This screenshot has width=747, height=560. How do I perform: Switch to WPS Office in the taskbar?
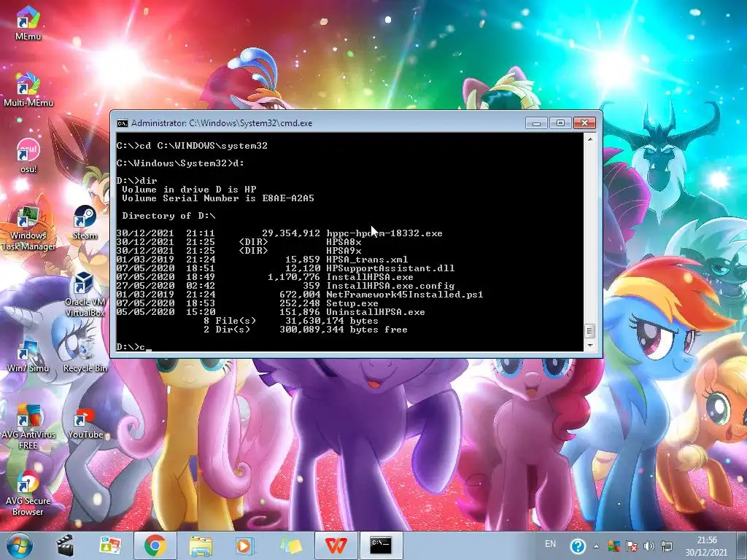[x=336, y=545]
